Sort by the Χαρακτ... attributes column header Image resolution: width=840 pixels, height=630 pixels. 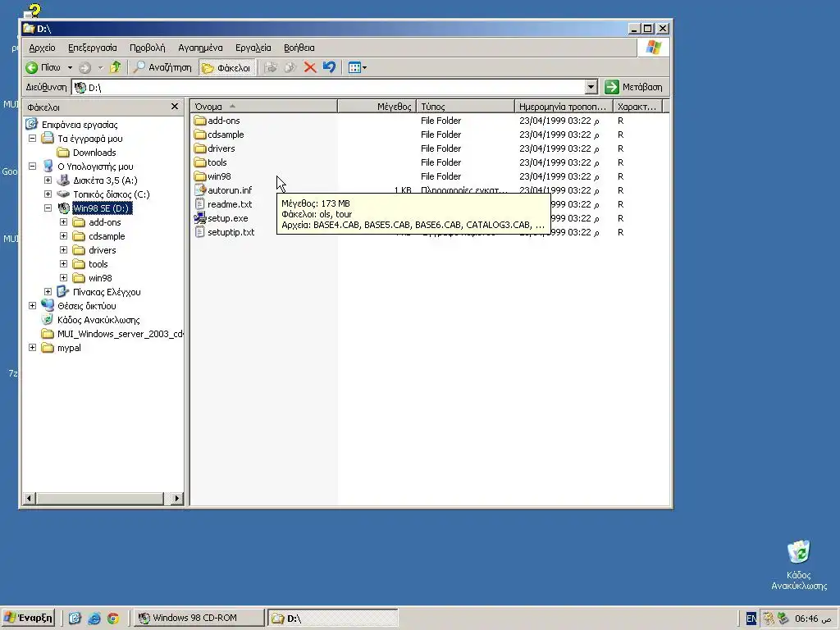coord(637,107)
